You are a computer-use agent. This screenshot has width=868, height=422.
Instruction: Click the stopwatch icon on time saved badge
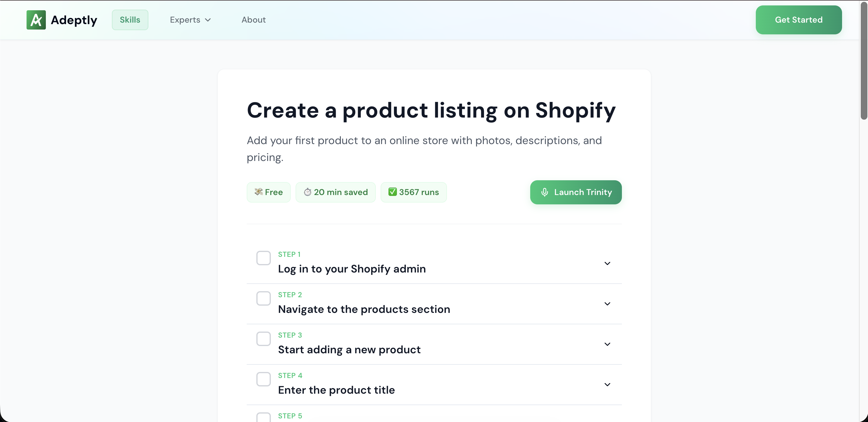point(307,192)
